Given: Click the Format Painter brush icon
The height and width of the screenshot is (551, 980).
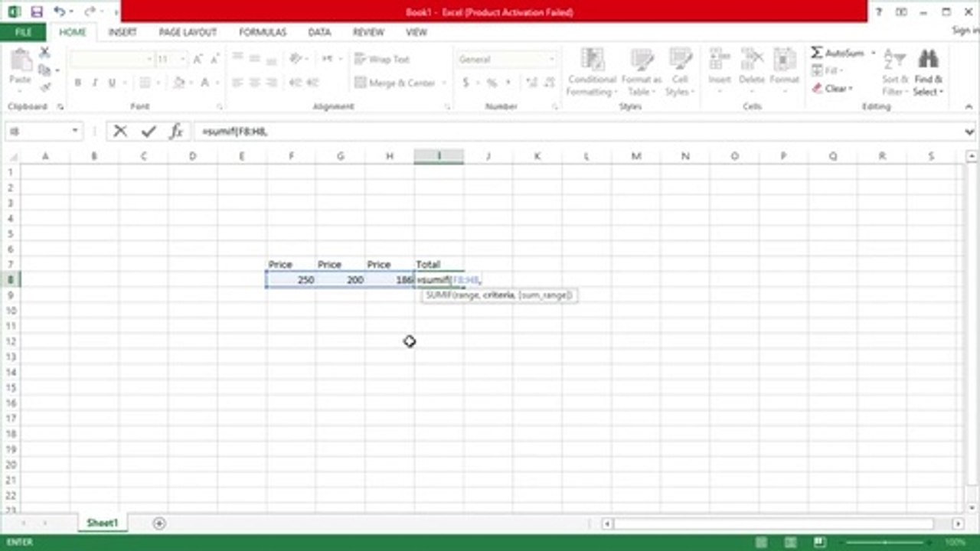Looking at the screenshot, I should (44, 88).
